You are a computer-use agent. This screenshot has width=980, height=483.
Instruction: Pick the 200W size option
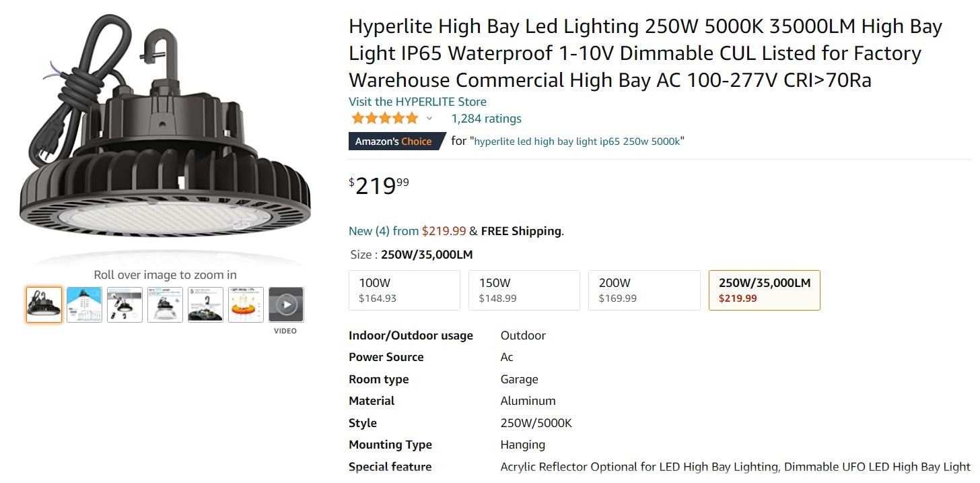click(643, 290)
